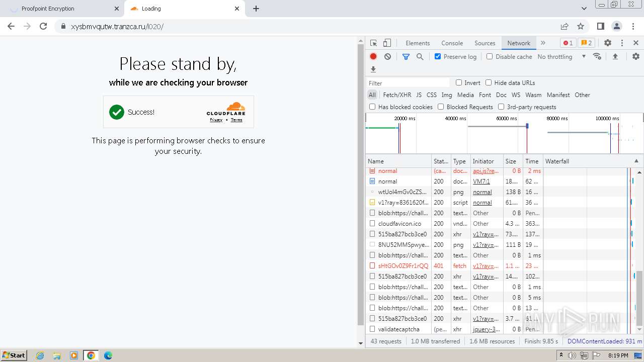Click in the Filter text field
Image resolution: width=644 pixels, height=362 pixels.
408,83
